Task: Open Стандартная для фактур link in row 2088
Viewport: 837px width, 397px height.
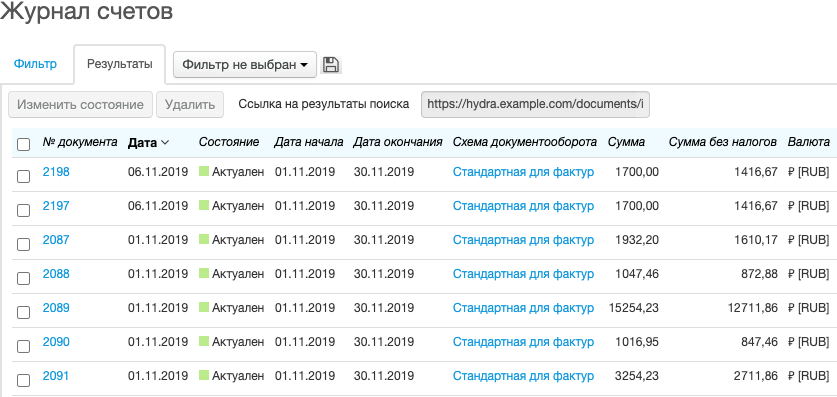Action: (x=523, y=274)
